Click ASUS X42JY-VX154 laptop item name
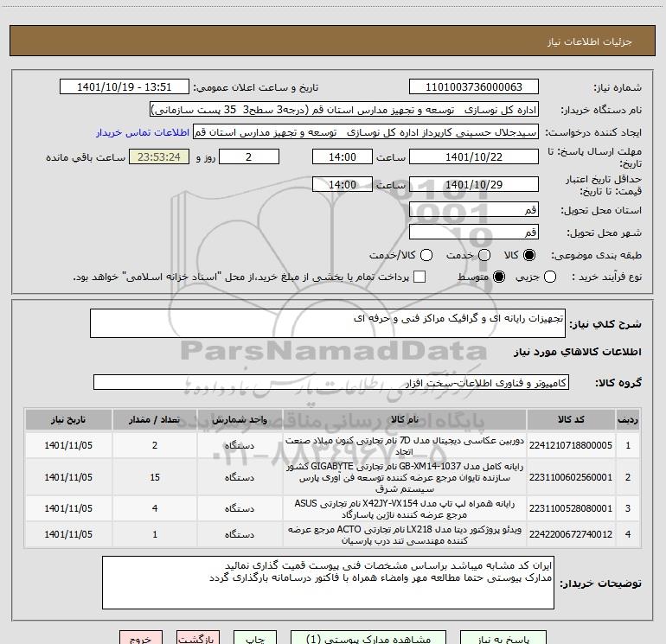The image size is (666, 644). (x=405, y=509)
